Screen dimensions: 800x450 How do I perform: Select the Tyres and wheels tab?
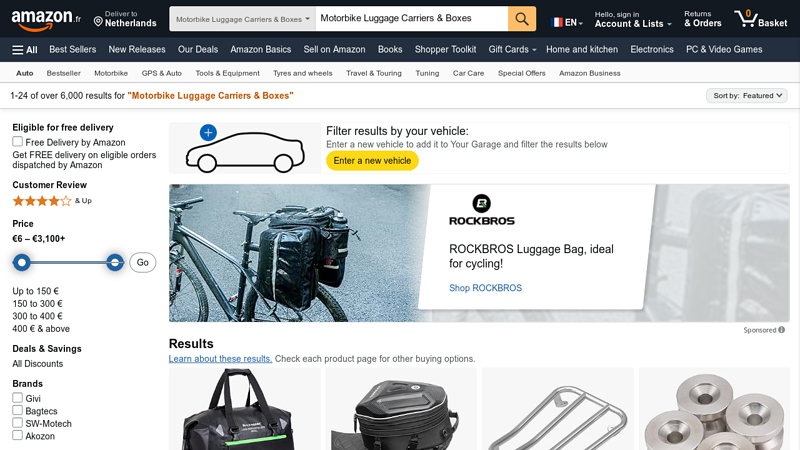(x=303, y=73)
